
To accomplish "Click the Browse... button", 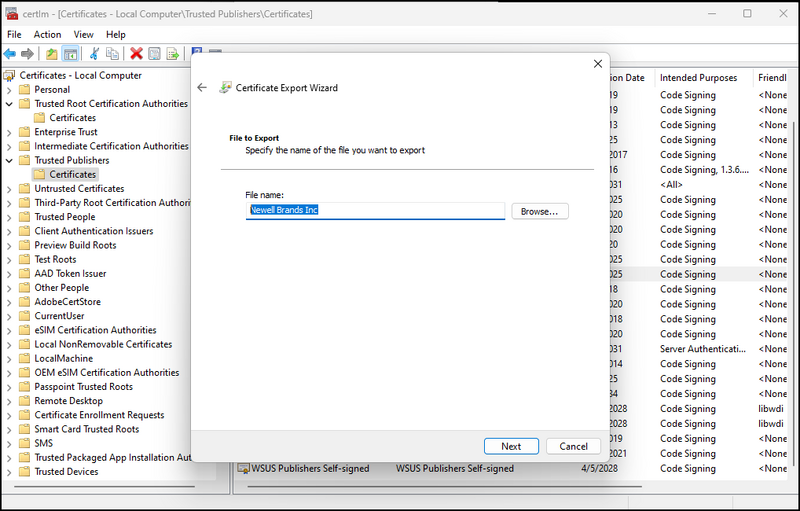I will (x=540, y=211).
